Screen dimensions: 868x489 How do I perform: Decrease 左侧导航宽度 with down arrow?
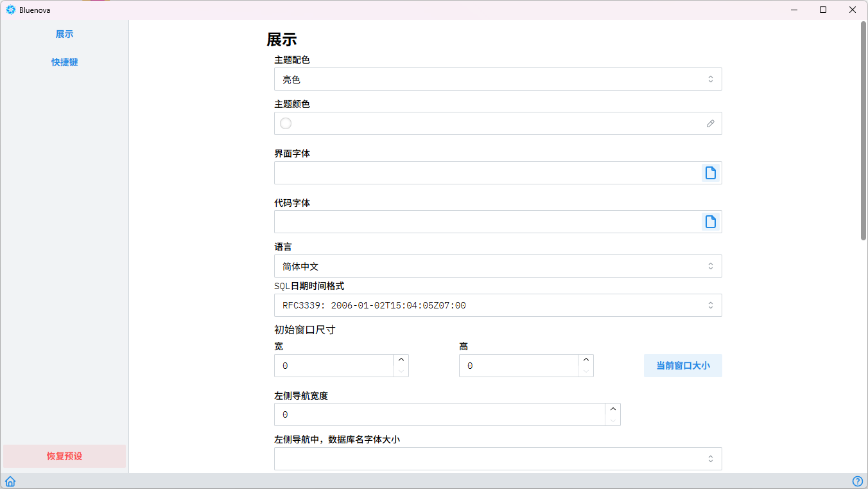(x=612, y=420)
